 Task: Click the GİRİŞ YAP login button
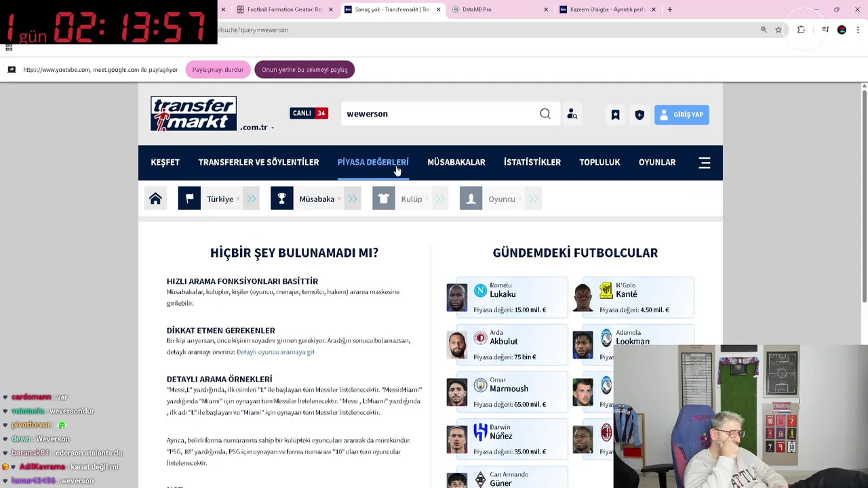click(682, 115)
